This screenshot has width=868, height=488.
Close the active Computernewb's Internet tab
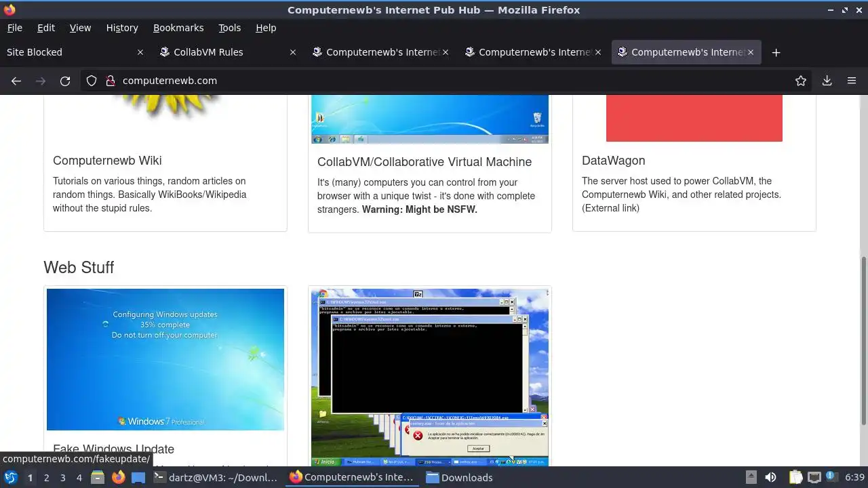tap(751, 52)
